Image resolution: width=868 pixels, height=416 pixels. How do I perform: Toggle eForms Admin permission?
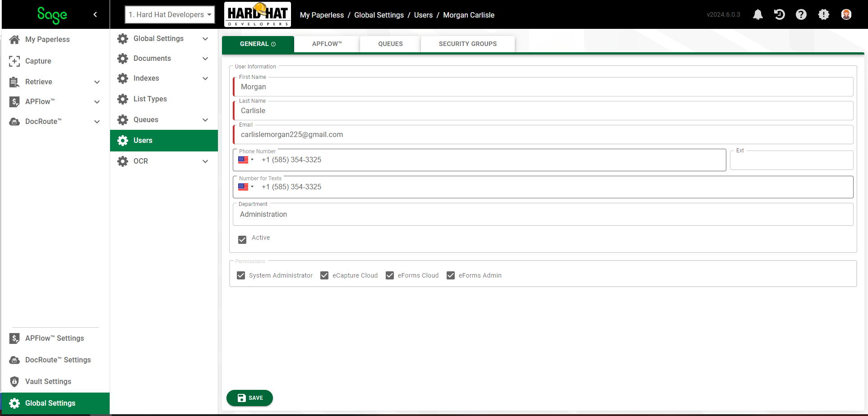[451, 275]
